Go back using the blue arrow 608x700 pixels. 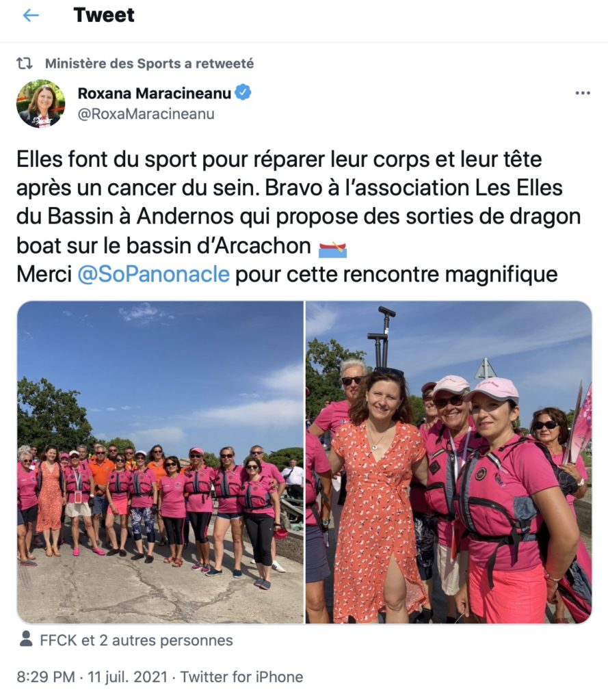pyautogui.click(x=30, y=15)
